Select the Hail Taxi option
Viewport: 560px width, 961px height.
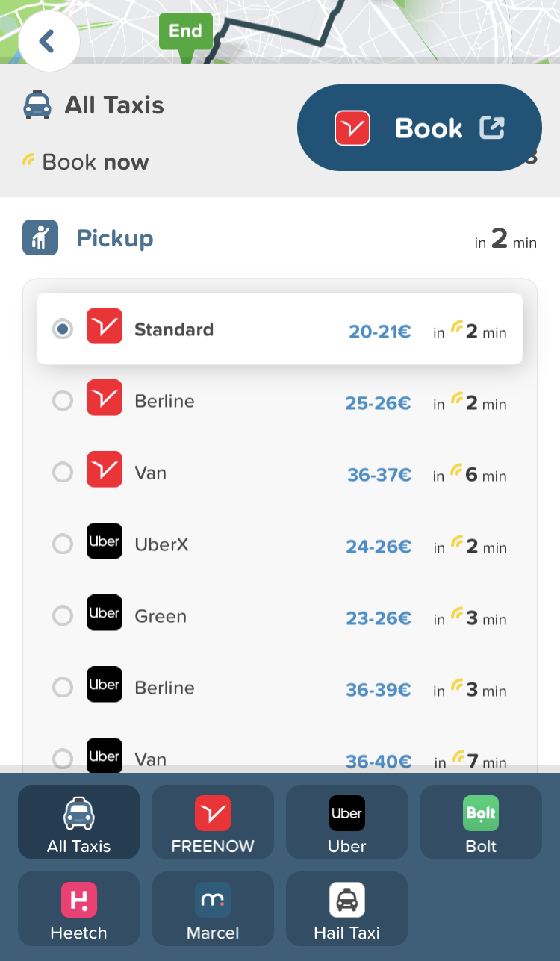coord(346,909)
